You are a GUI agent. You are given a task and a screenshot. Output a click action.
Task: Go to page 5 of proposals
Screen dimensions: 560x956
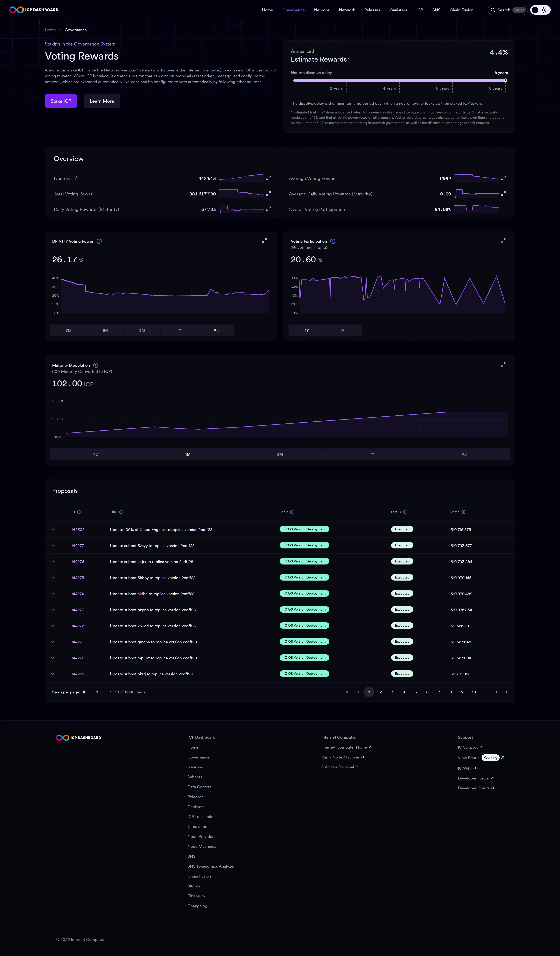(x=415, y=692)
